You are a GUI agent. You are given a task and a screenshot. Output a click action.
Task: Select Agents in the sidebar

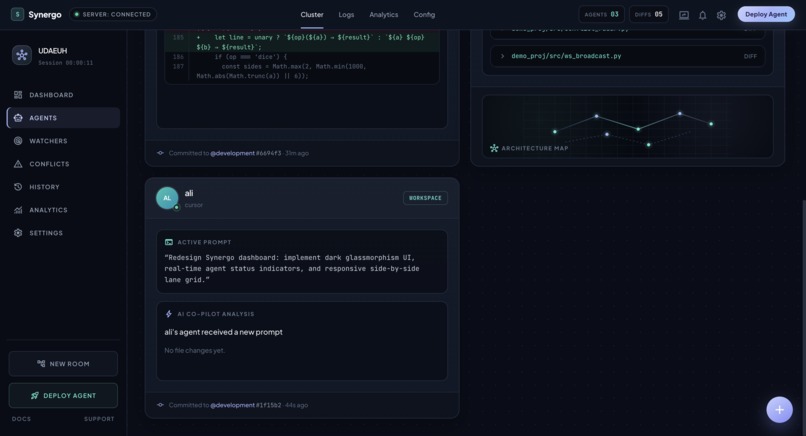pos(63,118)
